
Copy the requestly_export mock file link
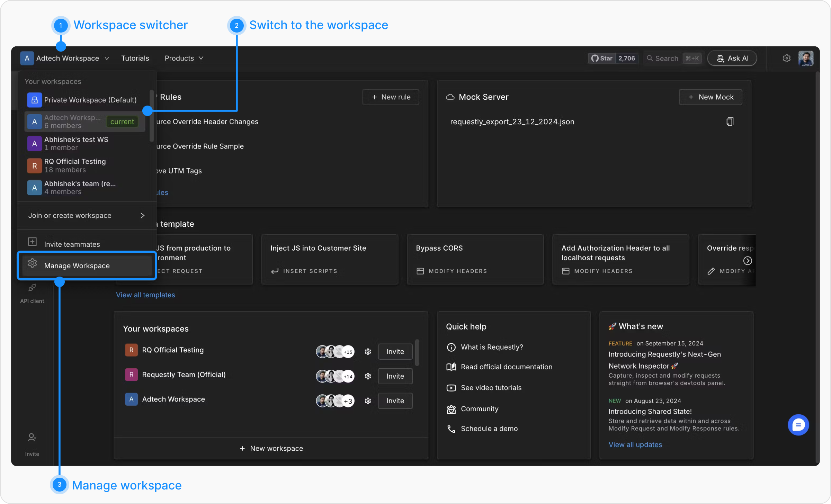pos(730,121)
